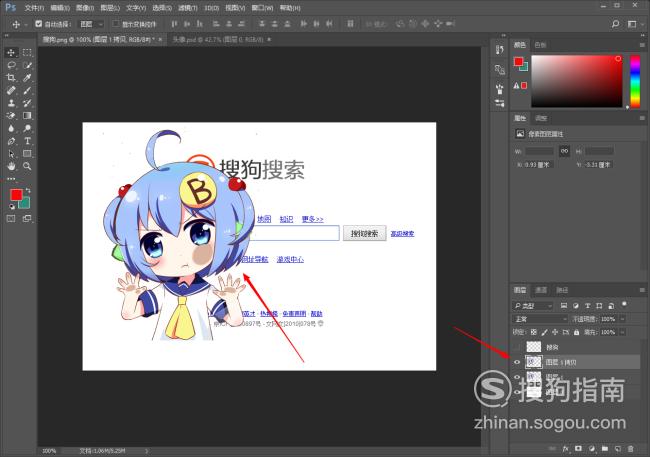This screenshot has height=457, width=650.
Task: Toggle the Auto-Select checkbox
Action: [39, 24]
